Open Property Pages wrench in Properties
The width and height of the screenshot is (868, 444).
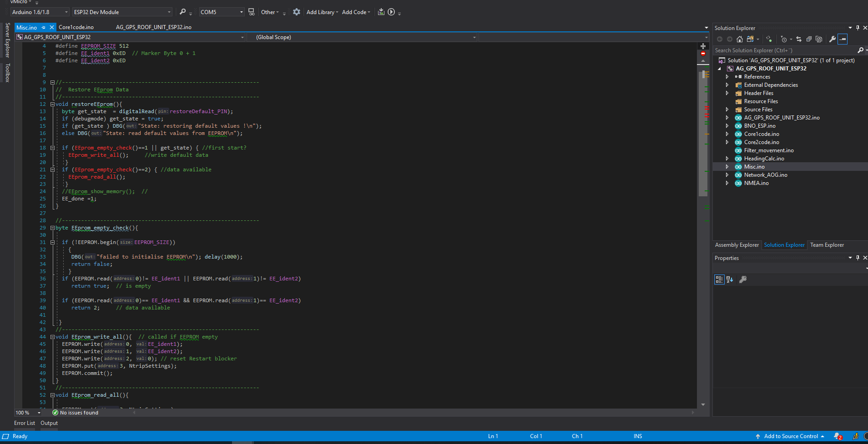[743, 279]
